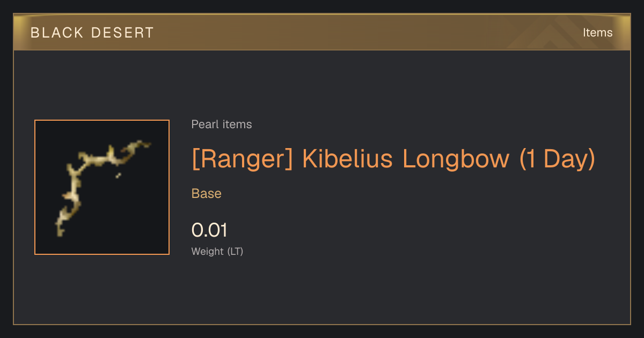Click the [Ranger] Kibelius Longbow (1 Day) title
This screenshot has width=644, height=338.
pos(393,159)
